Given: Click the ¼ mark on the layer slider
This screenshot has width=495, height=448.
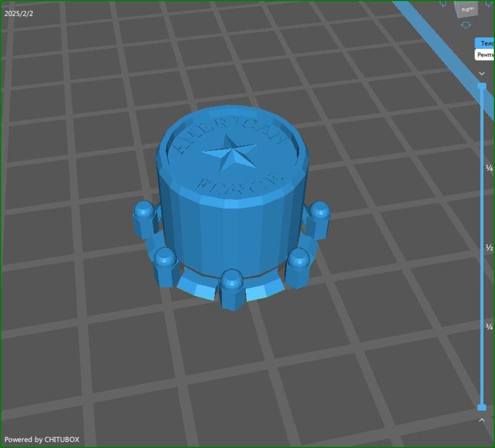Looking at the screenshot, I should pyautogui.click(x=489, y=168).
